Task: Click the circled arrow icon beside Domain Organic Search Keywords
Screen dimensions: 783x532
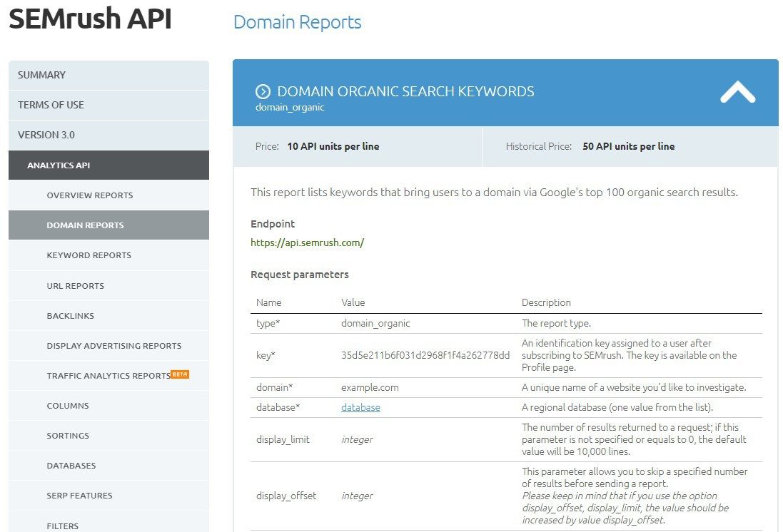Action: pyautogui.click(x=263, y=91)
